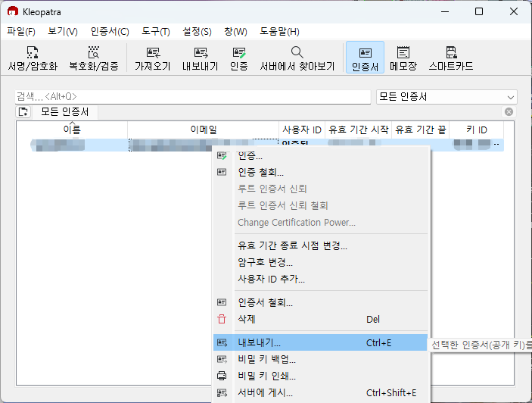Click the printer icon for 비밀 키 인쇄

[222, 376]
